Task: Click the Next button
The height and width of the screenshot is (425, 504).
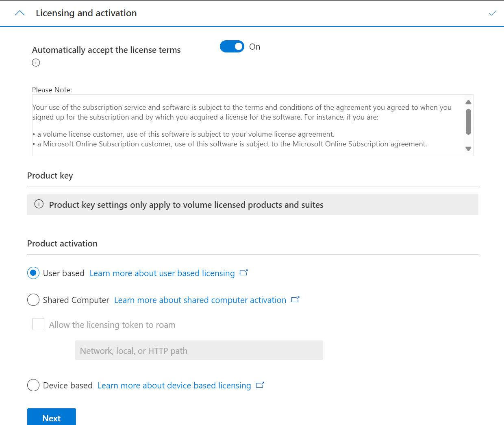Action: [x=52, y=417]
